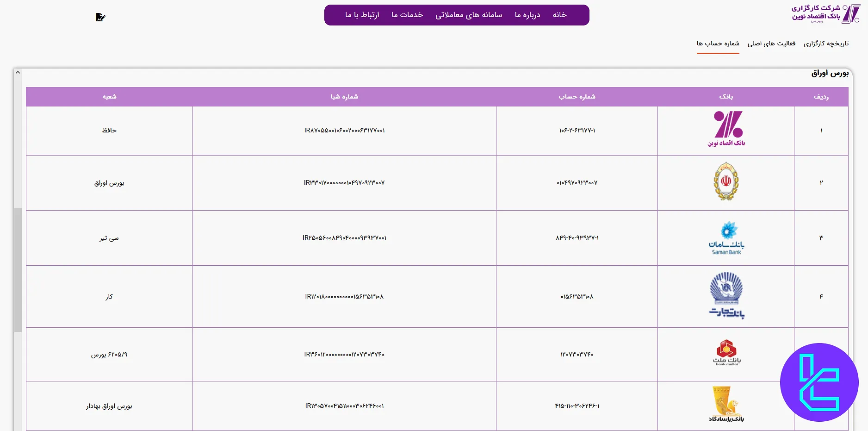Image resolution: width=868 pixels, height=431 pixels.
Task: Click the Bank Mellat logo
Action: click(726, 353)
